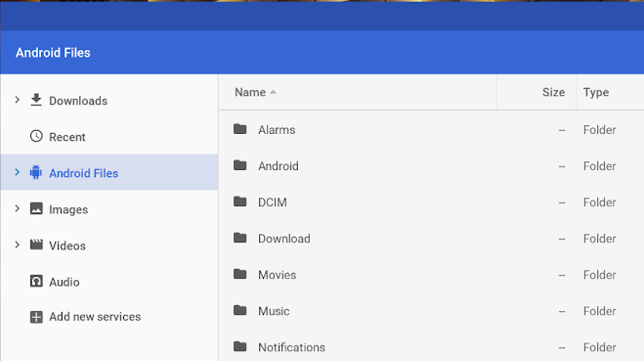Expand the Android Files chevron
The image size is (644, 361).
tap(18, 172)
